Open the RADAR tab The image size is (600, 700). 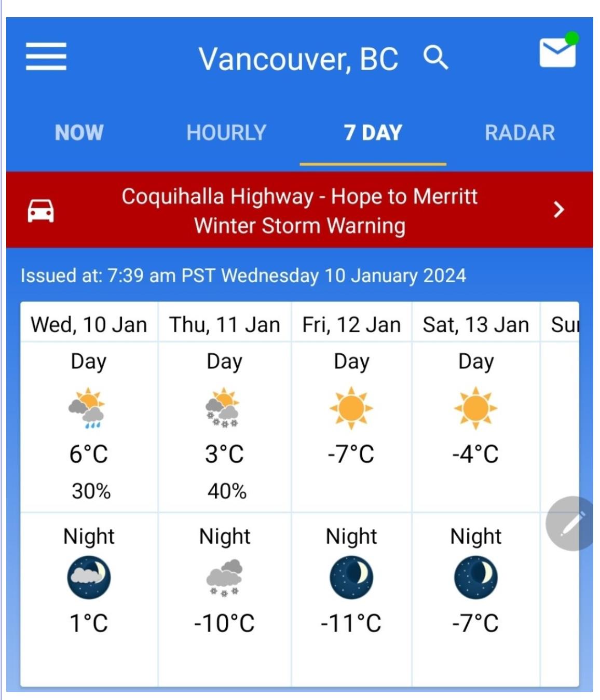click(520, 132)
